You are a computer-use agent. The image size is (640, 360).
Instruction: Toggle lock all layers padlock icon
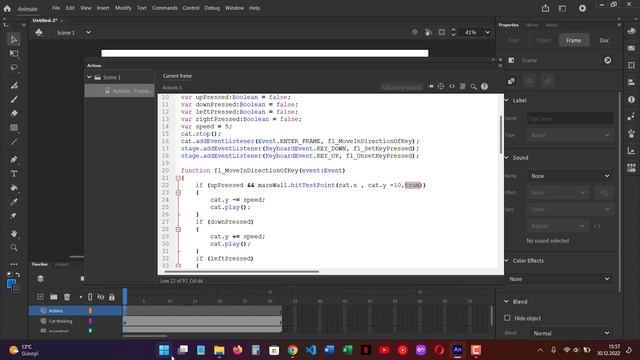click(x=112, y=297)
